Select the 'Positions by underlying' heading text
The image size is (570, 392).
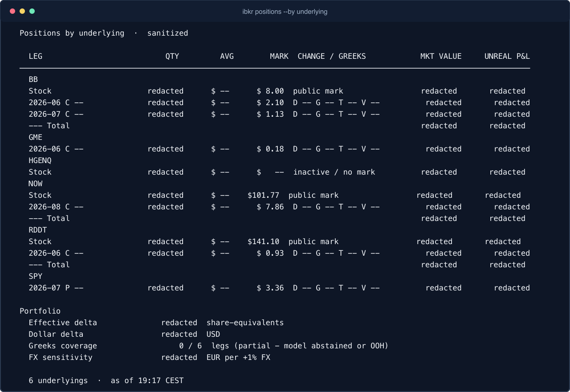[x=72, y=33]
